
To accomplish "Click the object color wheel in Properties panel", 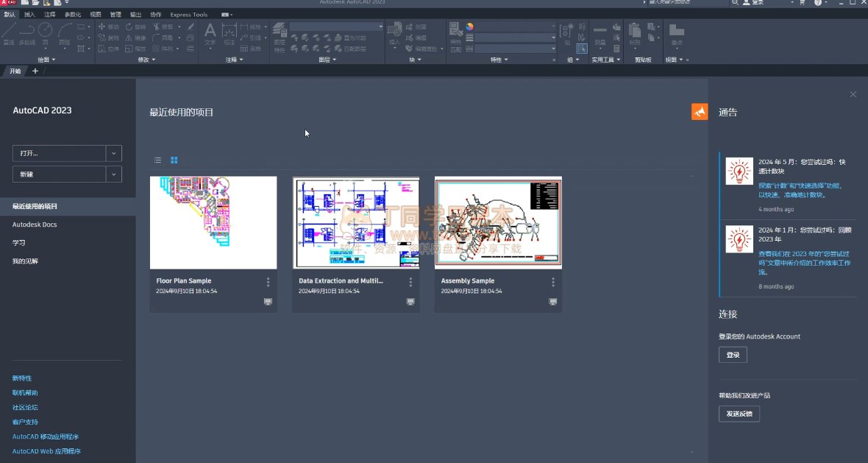I will pyautogui.click(x=469, y=26).
